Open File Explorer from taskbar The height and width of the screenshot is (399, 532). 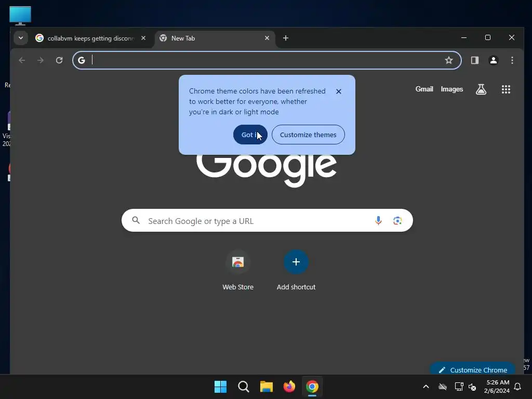point(267,387)
